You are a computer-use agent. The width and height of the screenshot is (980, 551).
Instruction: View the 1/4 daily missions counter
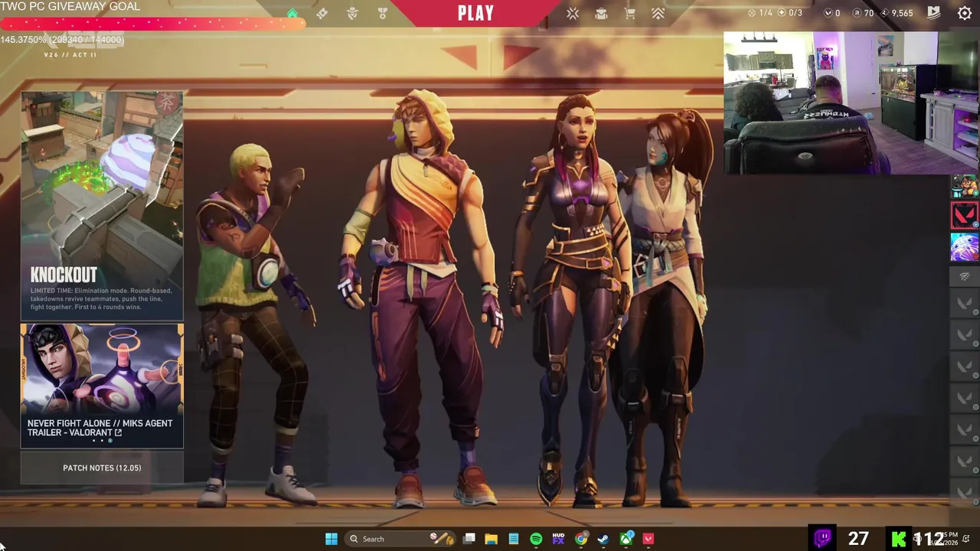760,13
